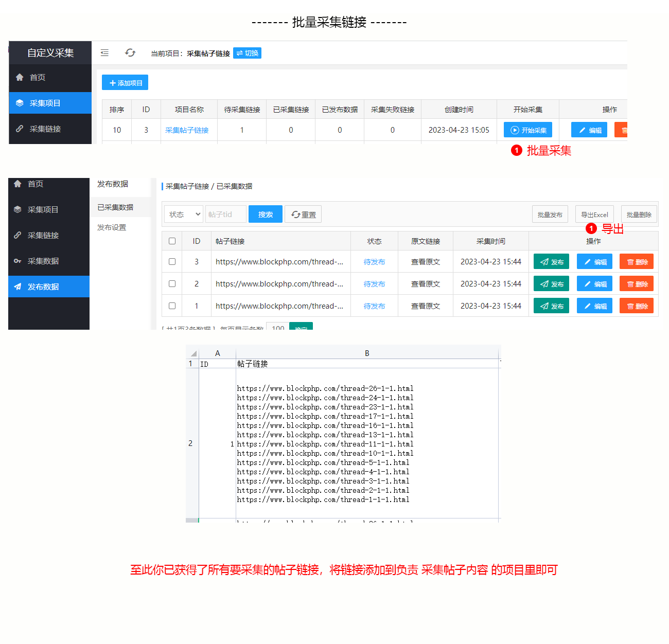Select 采集项目 in the top sidebar

[50, 103]
